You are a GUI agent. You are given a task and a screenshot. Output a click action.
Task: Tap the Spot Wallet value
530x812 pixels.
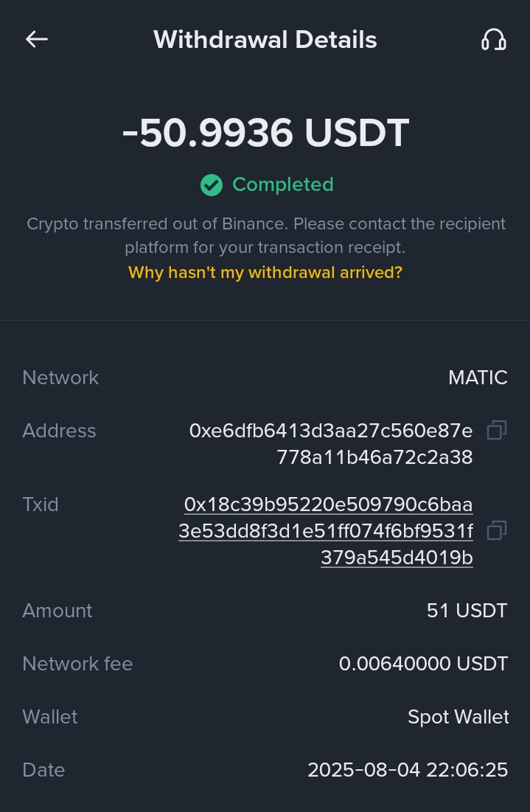click(x=458, y=717)
